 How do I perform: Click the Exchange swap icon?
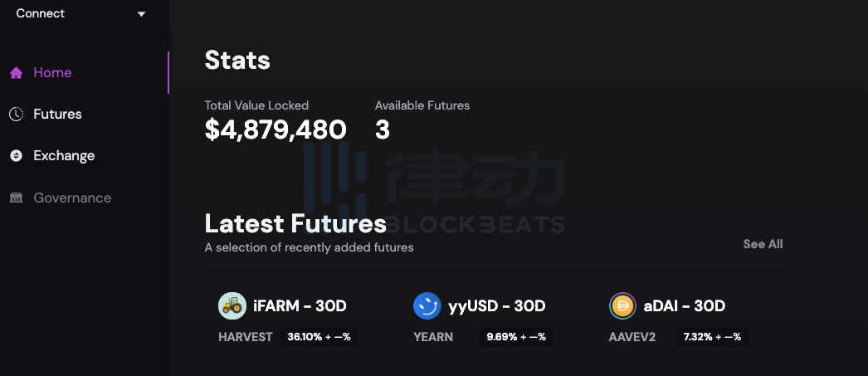[x=16, y=155]
